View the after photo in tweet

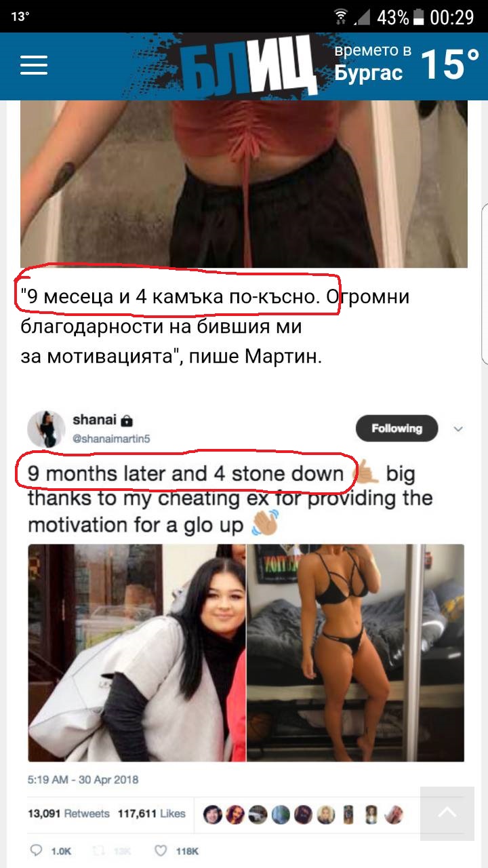(x=355, y=652)
